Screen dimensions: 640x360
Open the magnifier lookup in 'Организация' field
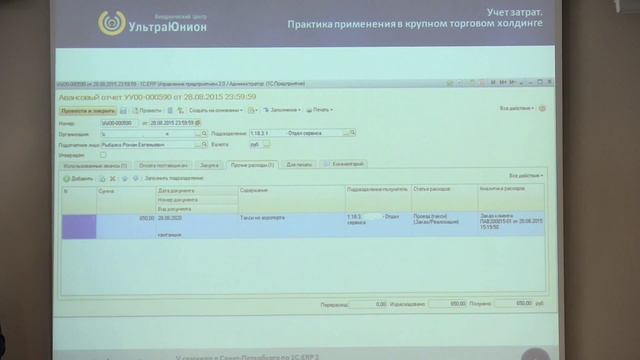click(x=204, y=133)
